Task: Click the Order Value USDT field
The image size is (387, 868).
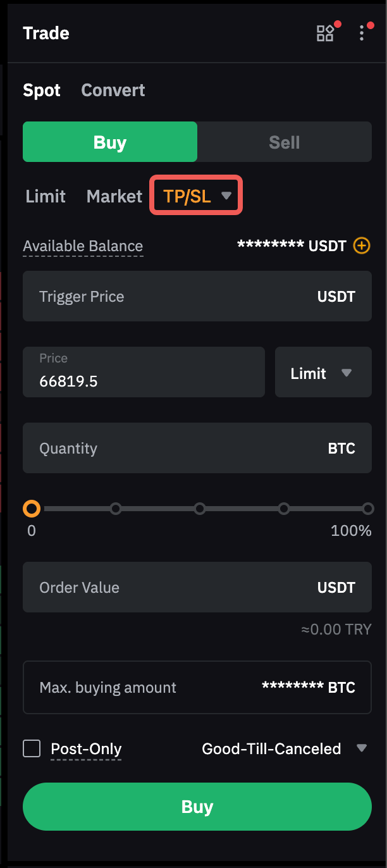Action: (177, 588)
